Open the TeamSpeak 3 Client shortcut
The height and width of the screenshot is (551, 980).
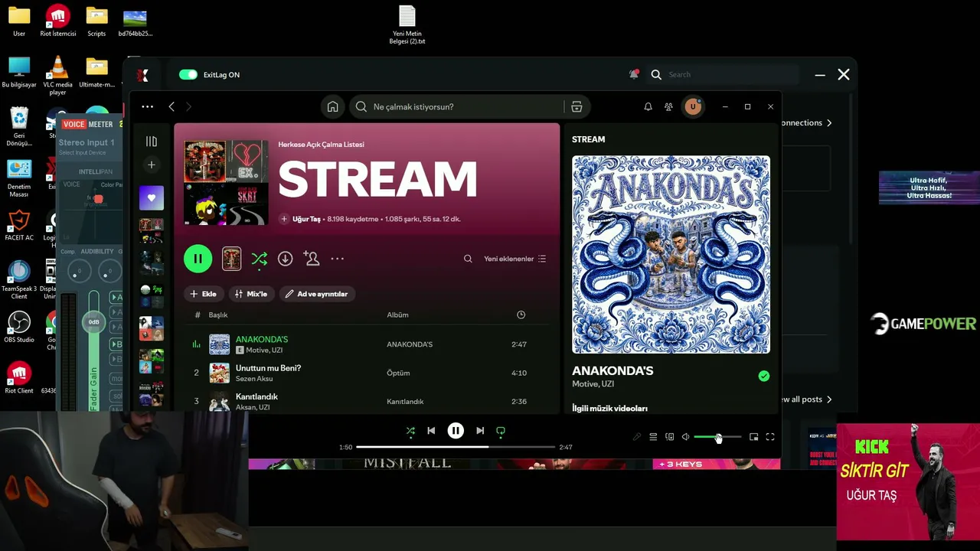19,280
